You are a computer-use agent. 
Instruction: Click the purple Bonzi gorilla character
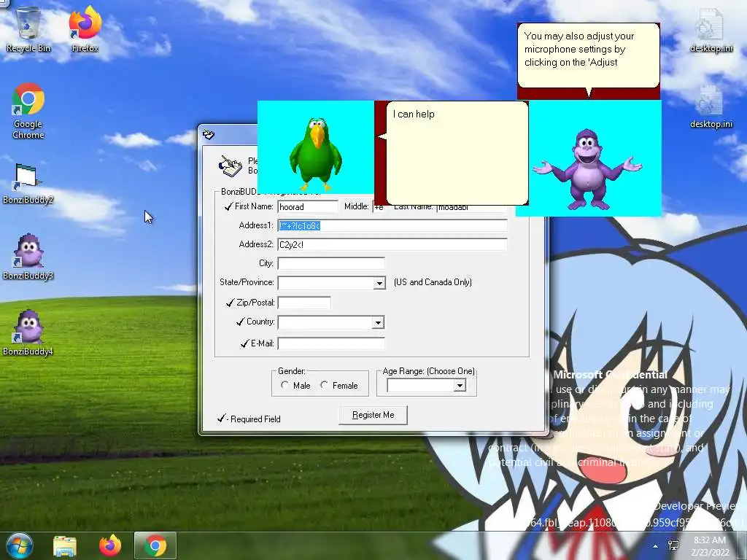coord(588,169)
